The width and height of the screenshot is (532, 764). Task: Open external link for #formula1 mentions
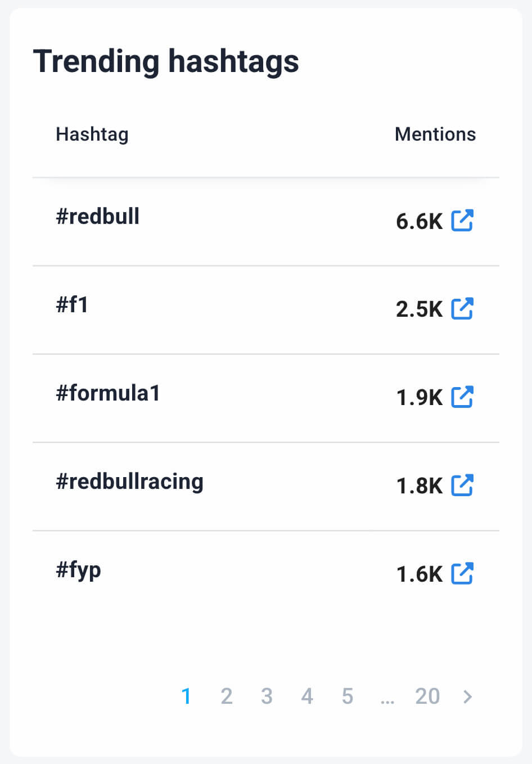[462, 397]
